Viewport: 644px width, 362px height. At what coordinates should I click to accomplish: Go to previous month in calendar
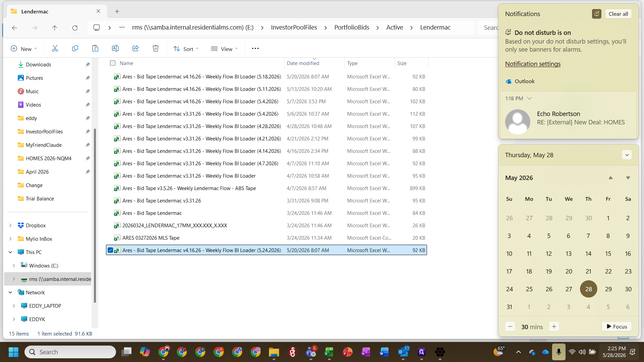610,178
